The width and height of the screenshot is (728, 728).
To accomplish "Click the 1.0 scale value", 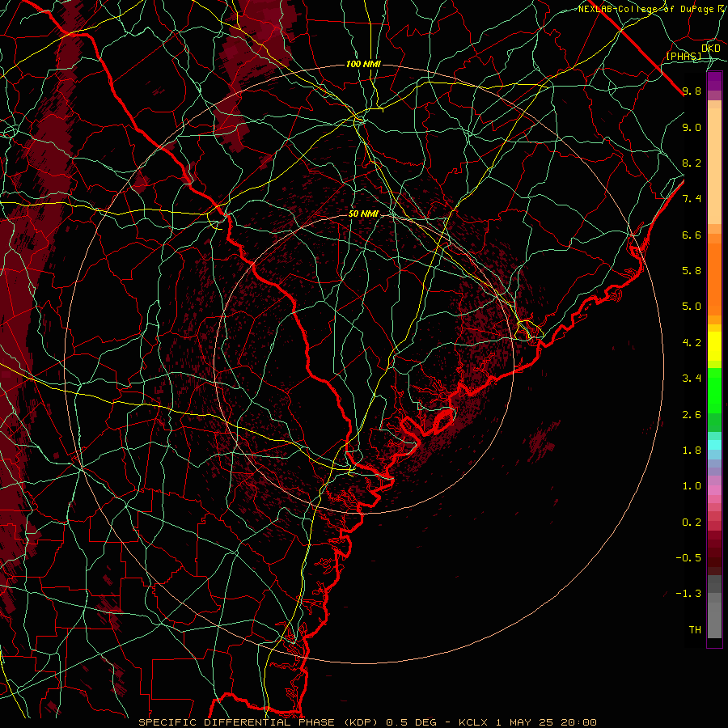I will pyautogui.click(x=692, y=486).
